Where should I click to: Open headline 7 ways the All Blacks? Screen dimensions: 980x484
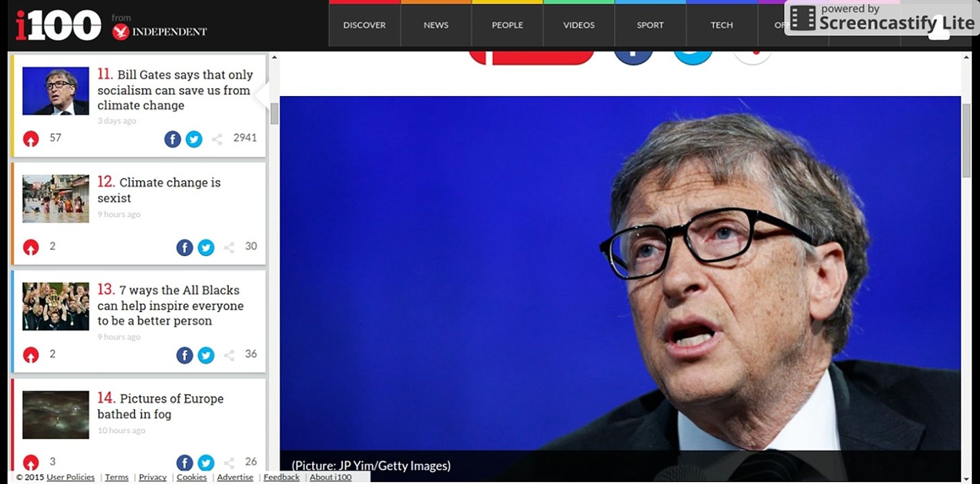coord(170,305)
